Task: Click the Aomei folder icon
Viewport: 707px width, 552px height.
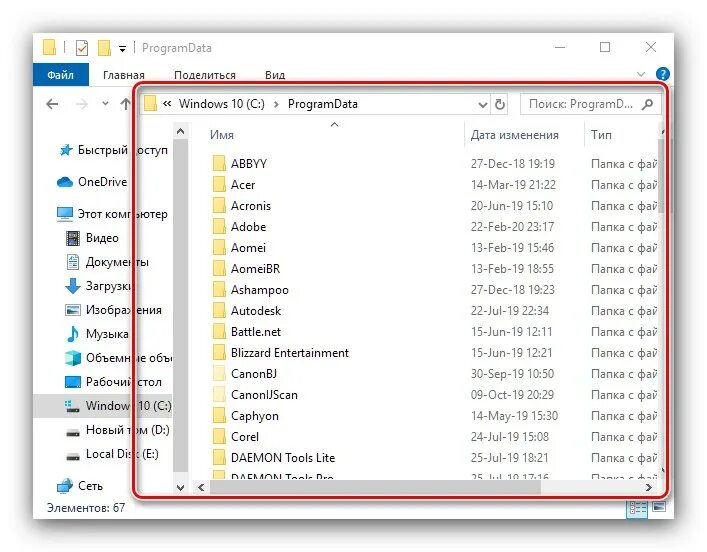Action: 219,247
